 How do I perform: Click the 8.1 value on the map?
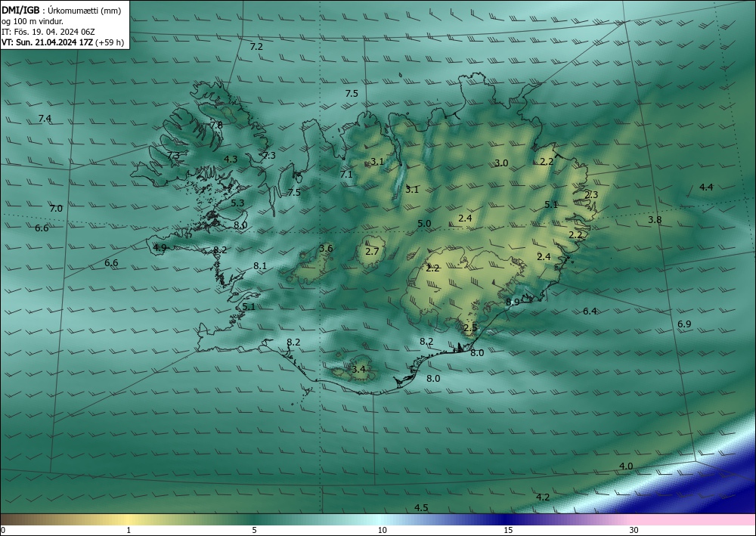(x=260, y=265)
